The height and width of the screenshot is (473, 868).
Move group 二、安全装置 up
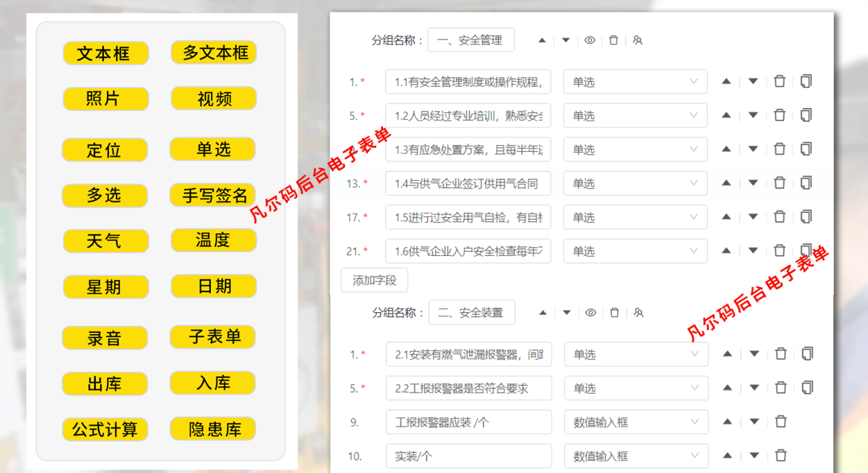(x=542, y=312)
